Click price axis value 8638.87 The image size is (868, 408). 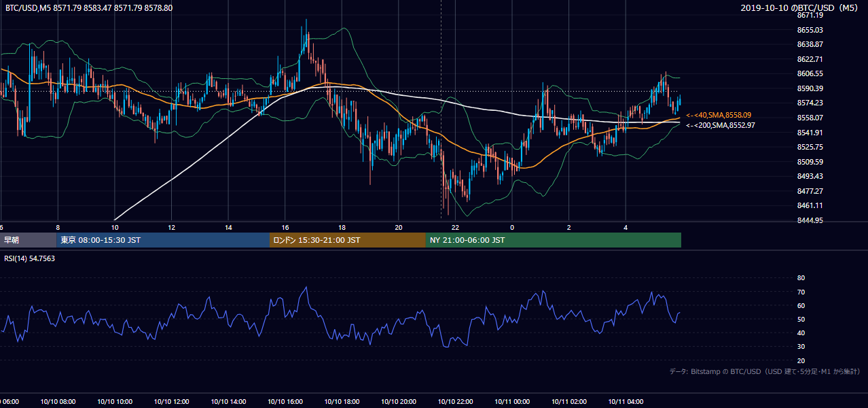point(810,44)
